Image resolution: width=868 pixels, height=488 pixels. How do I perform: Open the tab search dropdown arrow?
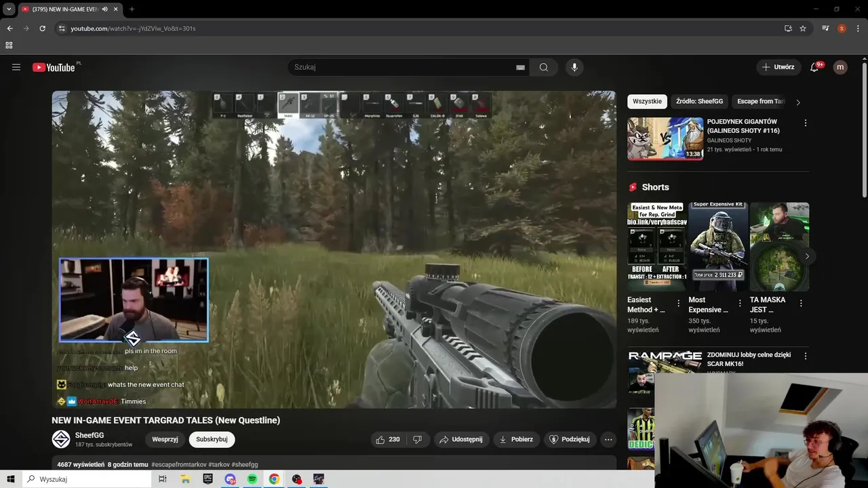click(x=9, y=9)
